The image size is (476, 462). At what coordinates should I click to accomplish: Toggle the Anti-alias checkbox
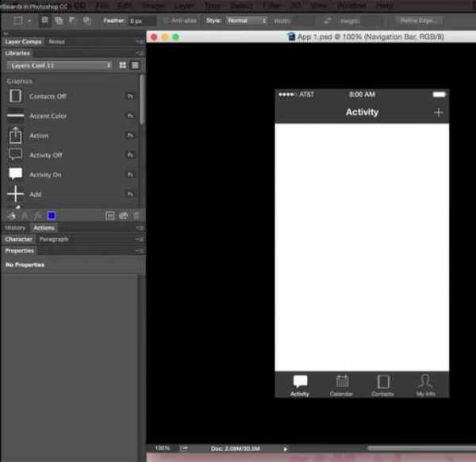click(166, 21)
